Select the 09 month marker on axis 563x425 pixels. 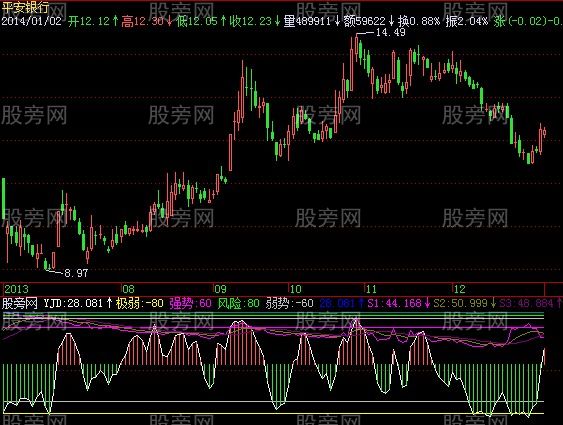tap(220, 289)
